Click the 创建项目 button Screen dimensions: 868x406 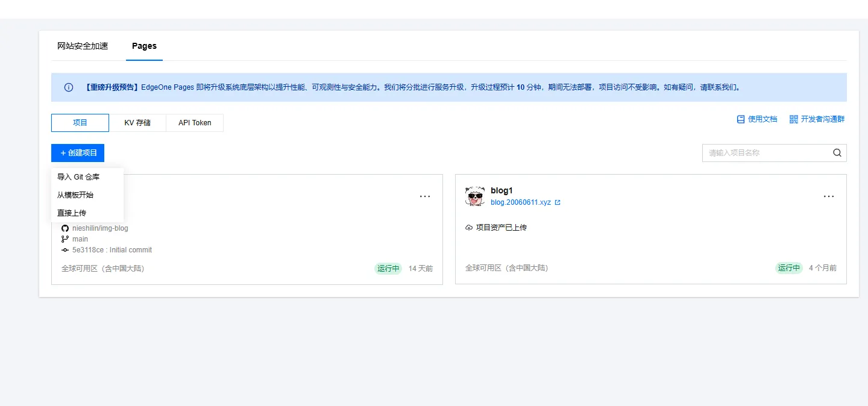[78, 153]
